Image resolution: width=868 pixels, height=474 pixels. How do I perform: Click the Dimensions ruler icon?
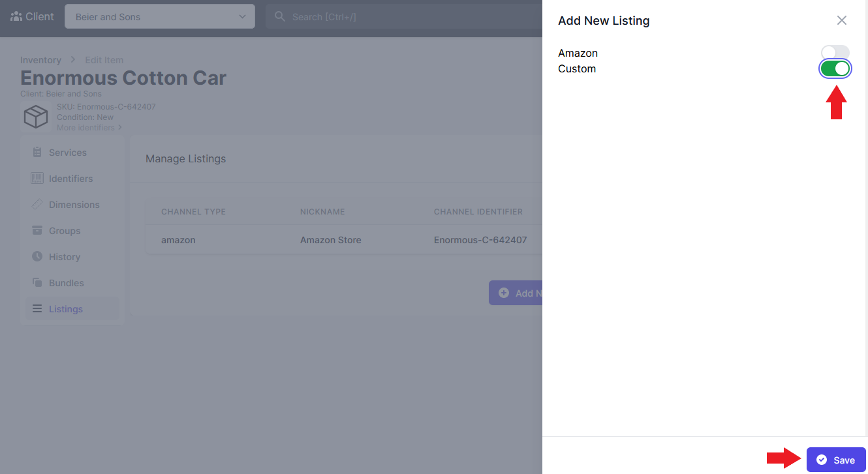tap(37, 204)
